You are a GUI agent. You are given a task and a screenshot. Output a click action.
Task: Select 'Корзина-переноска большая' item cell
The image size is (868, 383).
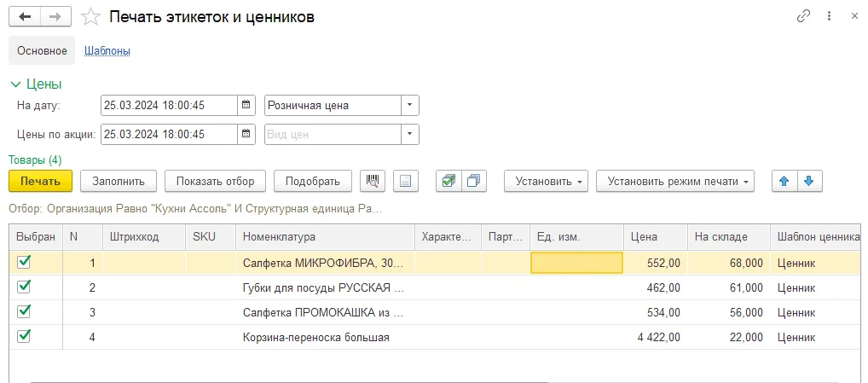pos(325,337)
